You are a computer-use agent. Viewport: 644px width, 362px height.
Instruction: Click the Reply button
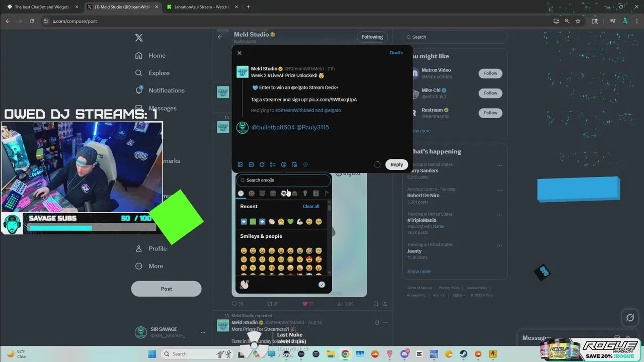tap(396, 164)
